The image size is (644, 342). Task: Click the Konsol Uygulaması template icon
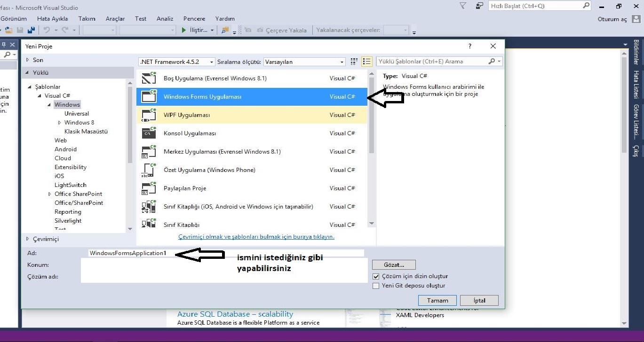pyautogui.click(x=149, y=133)
